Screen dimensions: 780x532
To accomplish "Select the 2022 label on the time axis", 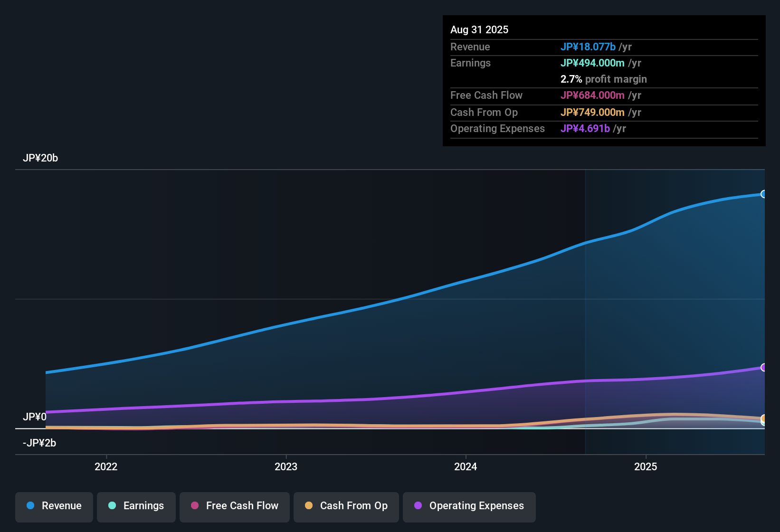I will 106,466.
